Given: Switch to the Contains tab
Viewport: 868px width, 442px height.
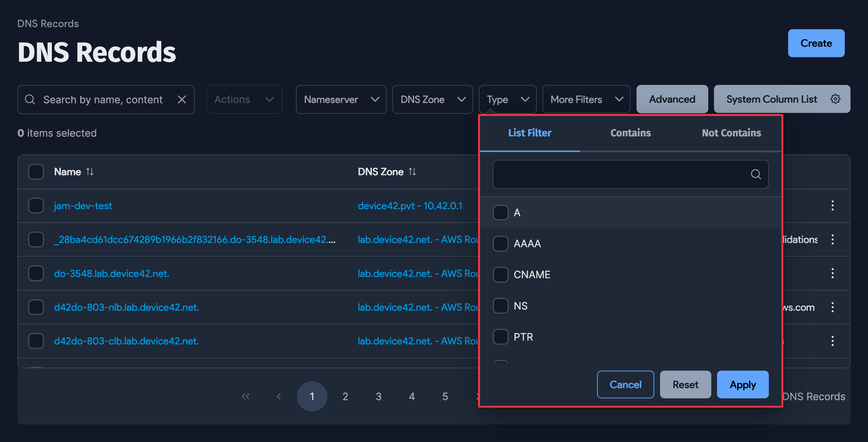Looking at the screenshot, I should click(630, 133).
